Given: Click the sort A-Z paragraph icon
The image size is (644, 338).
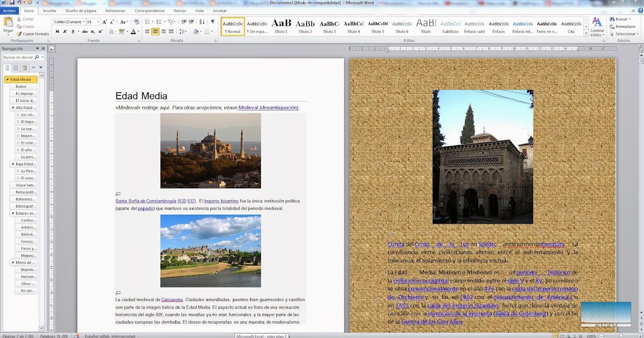Looking at the screenshot, I should (201, 22).
